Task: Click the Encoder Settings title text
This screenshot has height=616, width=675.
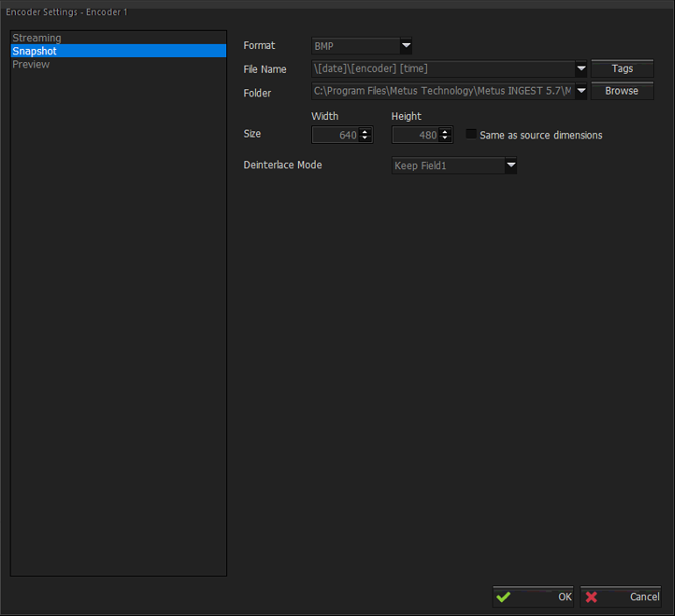Action: click(x=67, y=12)
